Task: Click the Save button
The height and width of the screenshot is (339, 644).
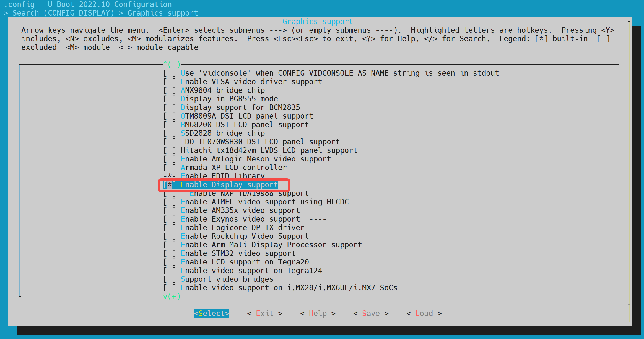Action: (x=371, y=313)
